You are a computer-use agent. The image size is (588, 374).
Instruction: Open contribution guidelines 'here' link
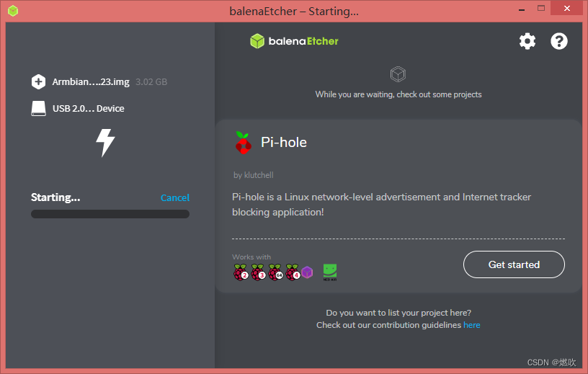(472, 325)
